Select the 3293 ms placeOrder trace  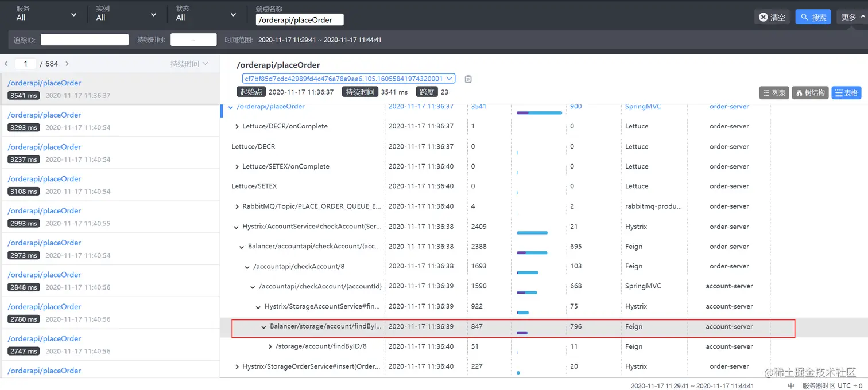coord(111,120)
